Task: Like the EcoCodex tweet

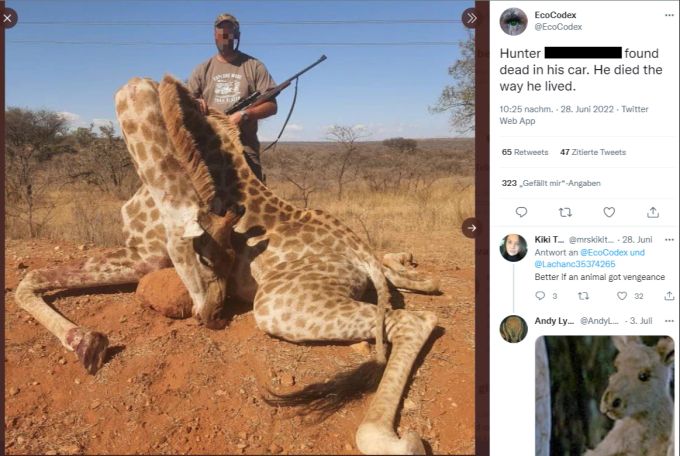Action: tap(609, 212)
